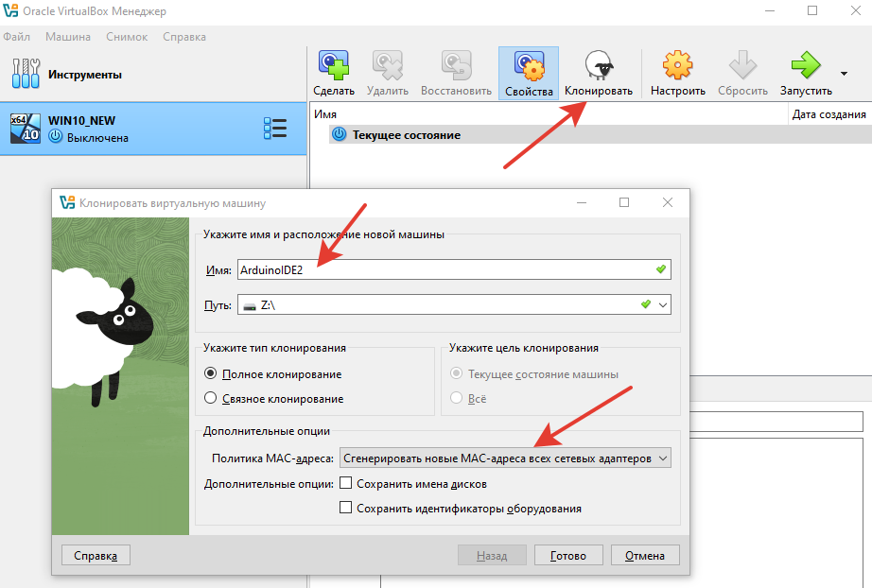The image size is (872, 588).
Task: Click the Запустить green arrow icon
Action: point(806,65)
